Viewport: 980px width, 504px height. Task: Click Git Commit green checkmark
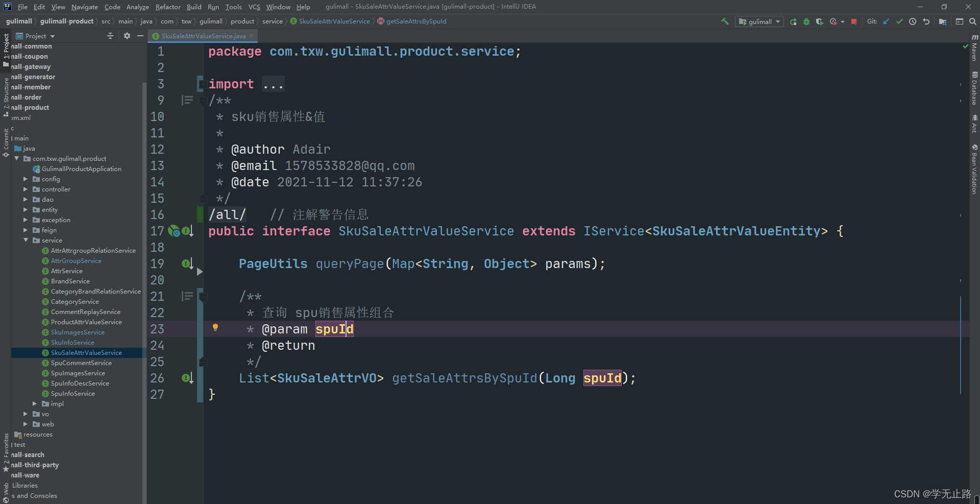tap(899, 21)
